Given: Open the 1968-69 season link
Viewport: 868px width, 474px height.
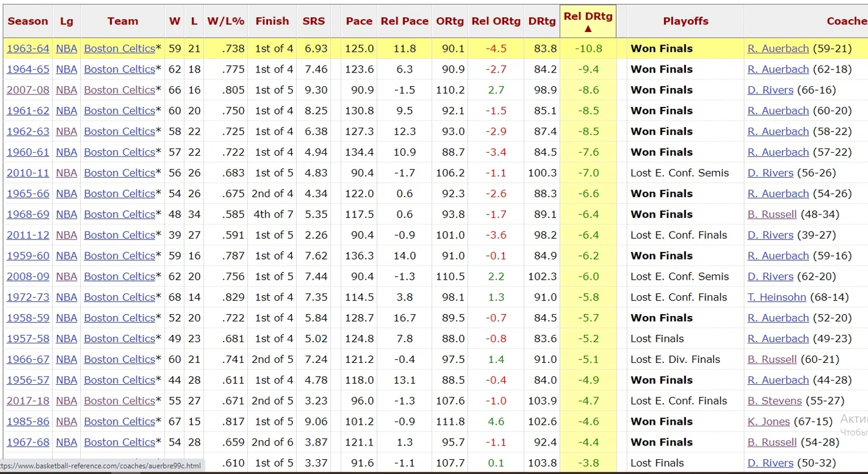Looking at the screenshot, I should 28,214.
